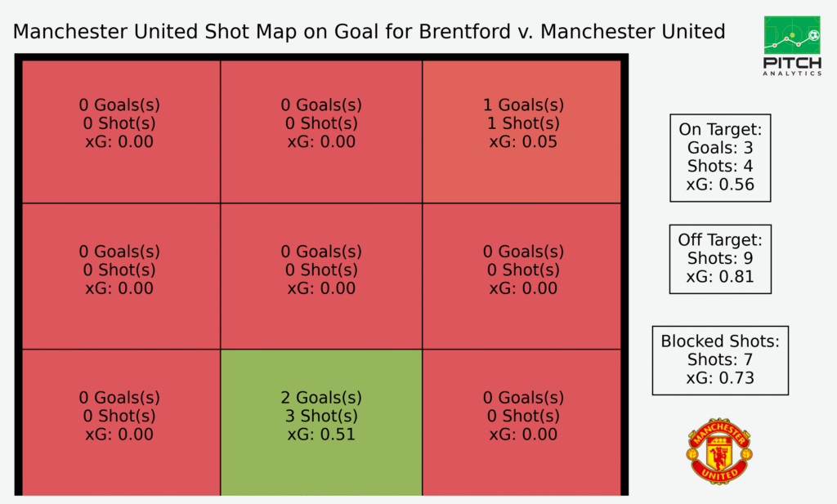This screenshot has width=837, height=504.
Task: Click the Manchester United crest
Action: click(x=719, y=451)
